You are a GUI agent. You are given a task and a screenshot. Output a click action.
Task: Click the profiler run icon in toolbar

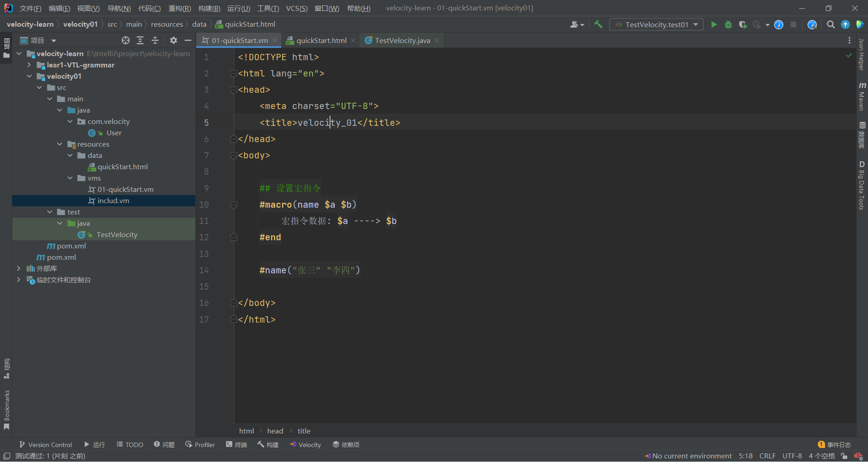(757, 24)
